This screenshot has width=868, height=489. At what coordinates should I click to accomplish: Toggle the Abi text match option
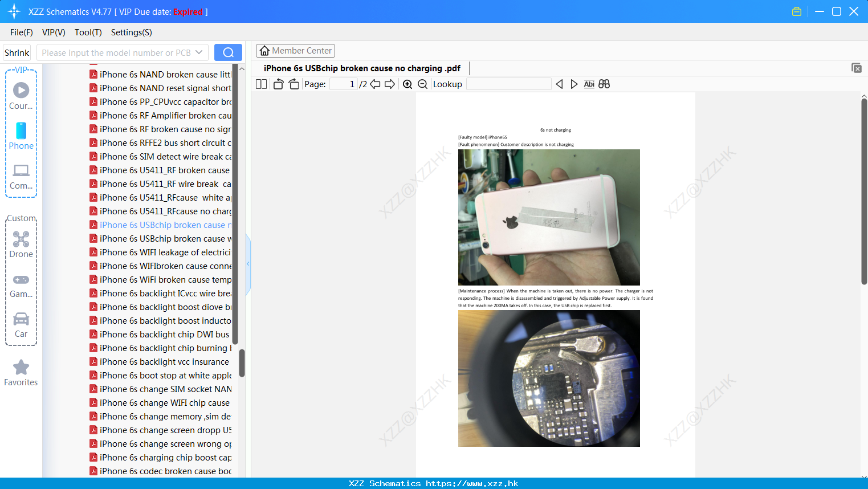pyautogui.click(x=589, y=84)
